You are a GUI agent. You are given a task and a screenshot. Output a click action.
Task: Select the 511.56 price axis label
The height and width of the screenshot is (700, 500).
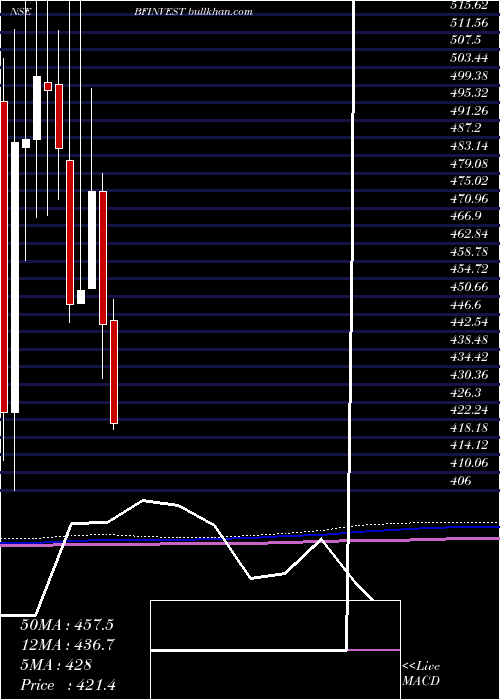(x=469, y=23)
